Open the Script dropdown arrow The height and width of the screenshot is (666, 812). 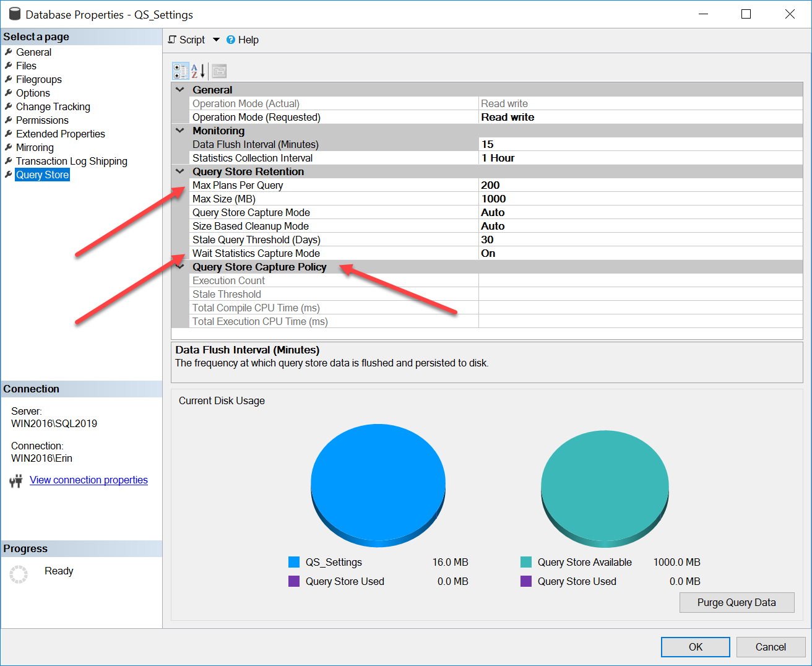click(216, 40)
